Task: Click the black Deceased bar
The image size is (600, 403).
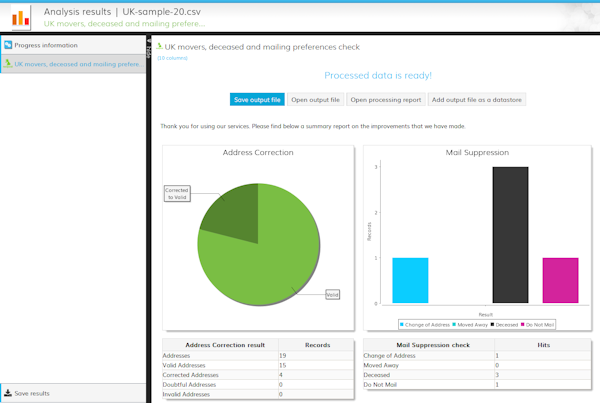Action: point(510,235)
